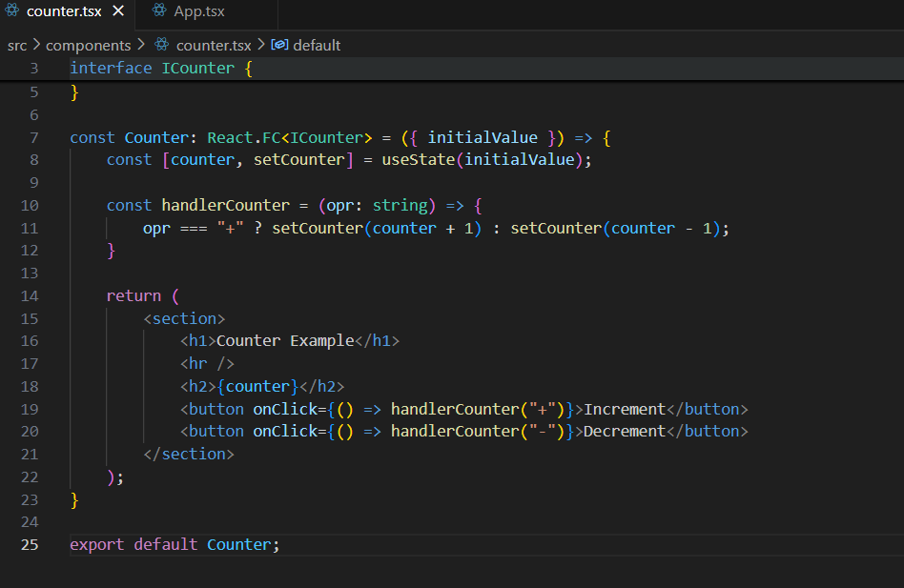904x588 pixels.
Task: Click line number 19 in the gutter
Action: 30,410
